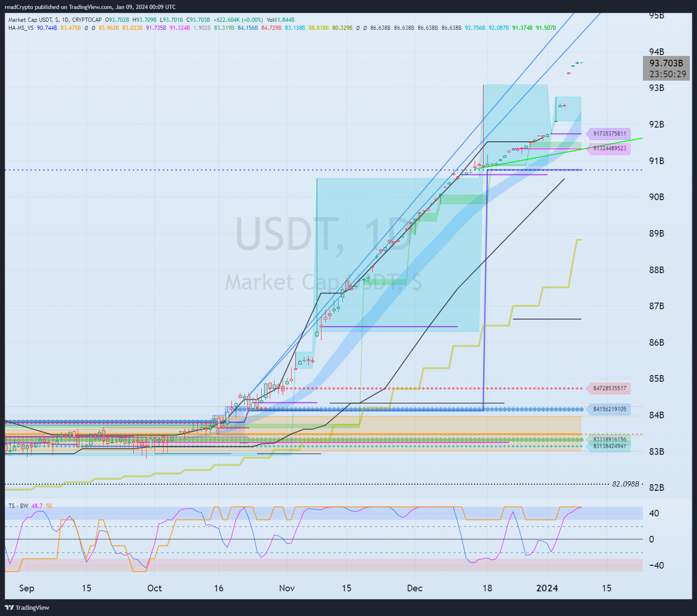The height and width of the screenshot is (616, 697).
Task: Click the indicator value 83.138B
Action: (x=295, y=28)
